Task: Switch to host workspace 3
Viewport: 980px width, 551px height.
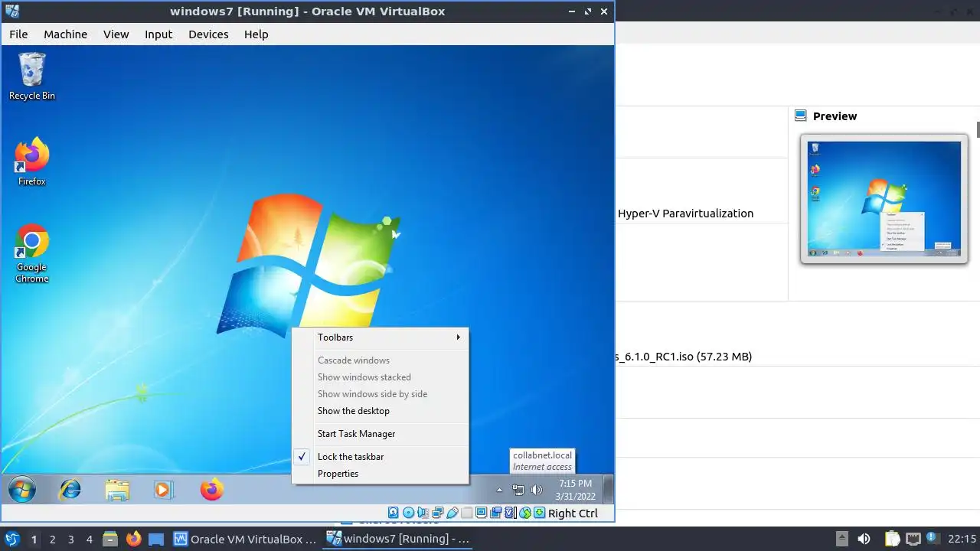Action: 70,540
